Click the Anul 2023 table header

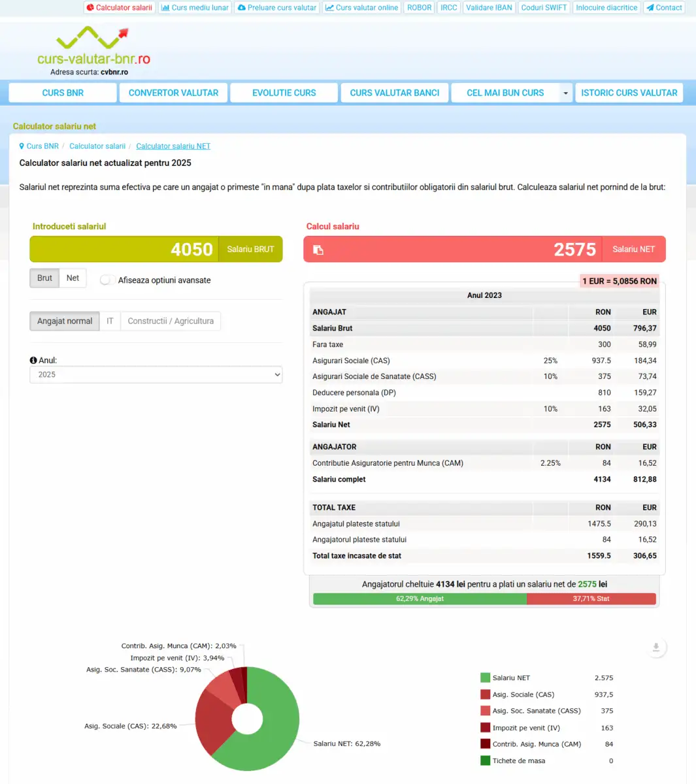484,295
